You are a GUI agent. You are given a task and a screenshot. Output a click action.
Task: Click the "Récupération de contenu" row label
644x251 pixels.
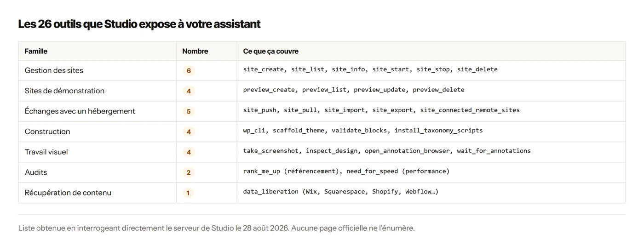[68, 193]
